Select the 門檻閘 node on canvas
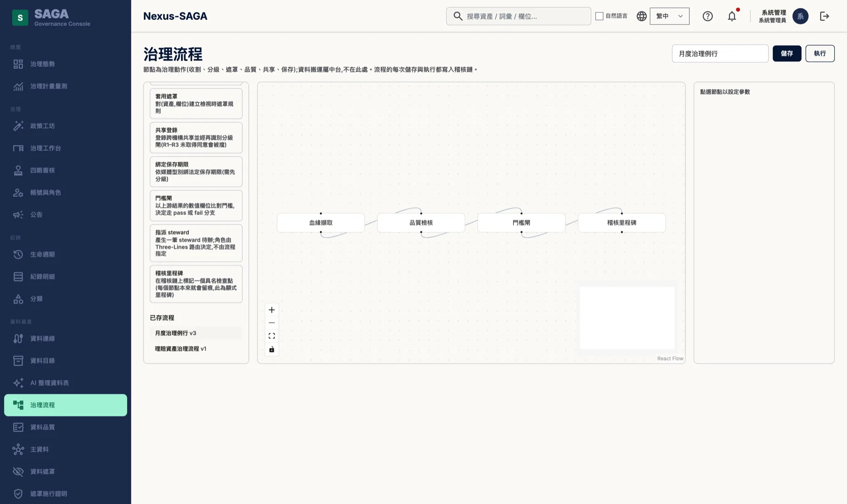The image size is (847, 504). coord(521,223)
